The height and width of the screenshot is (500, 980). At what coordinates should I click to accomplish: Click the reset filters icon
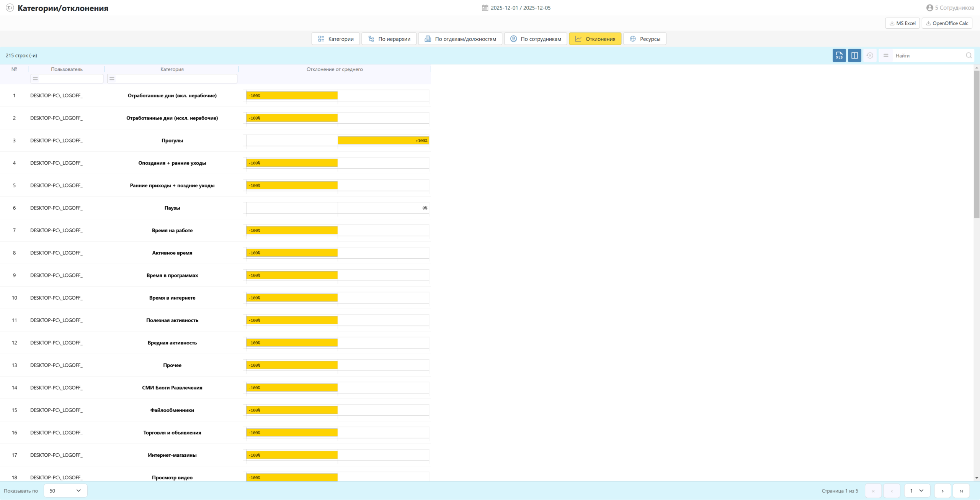click(x=870, y=56)
